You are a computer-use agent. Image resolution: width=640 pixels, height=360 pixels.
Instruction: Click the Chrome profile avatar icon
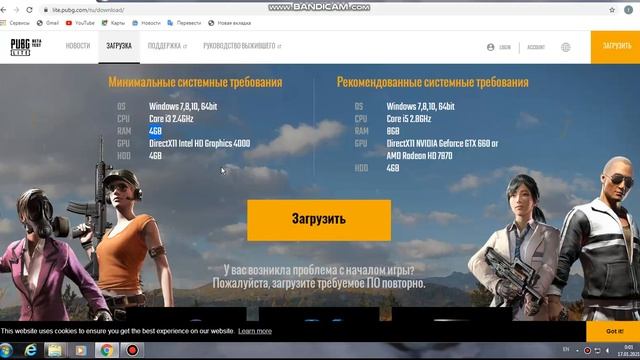(x=629, y=10)
